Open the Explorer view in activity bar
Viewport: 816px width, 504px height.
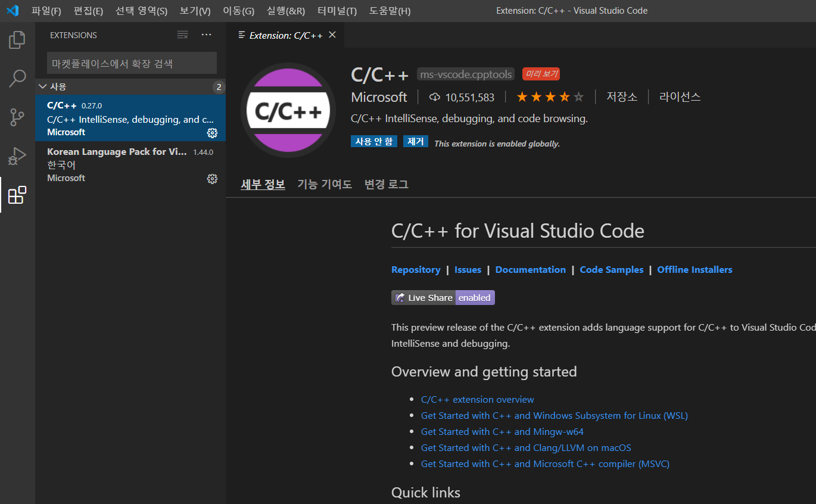coord(17,40)
